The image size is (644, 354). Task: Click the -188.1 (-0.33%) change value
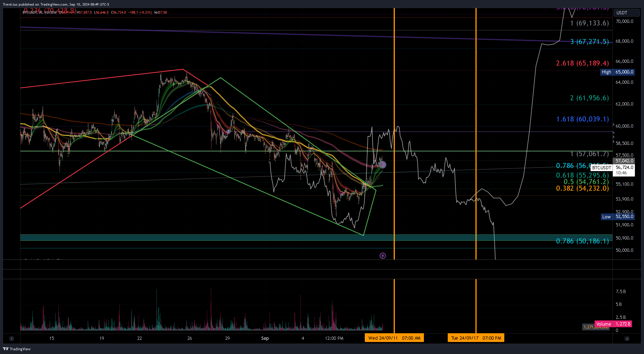[x=140, y=12]
